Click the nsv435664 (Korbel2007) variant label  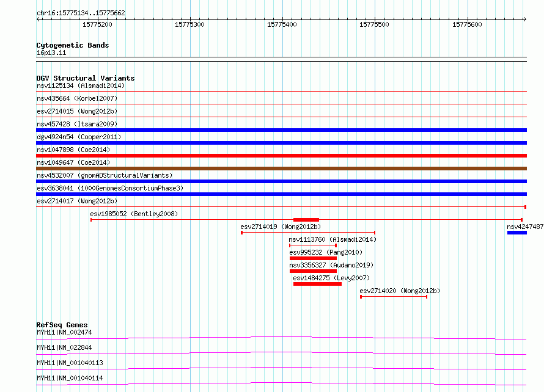pyautogui.click(x=77, y=98)
